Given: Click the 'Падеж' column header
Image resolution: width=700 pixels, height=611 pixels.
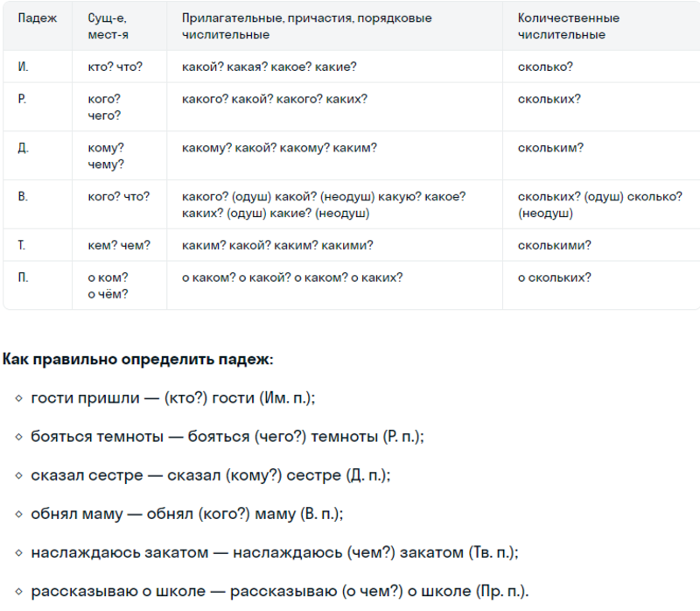Looking at the screenshot, I should click(38, 26).
